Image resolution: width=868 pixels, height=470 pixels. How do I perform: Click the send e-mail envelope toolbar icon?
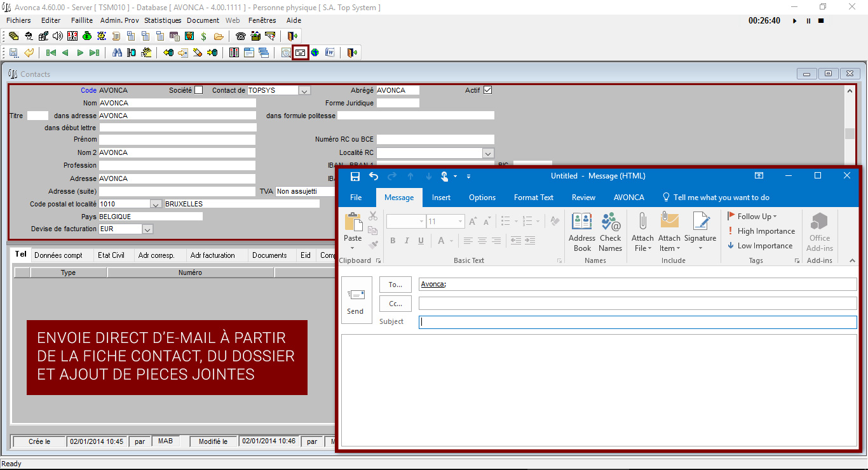[300, 53]
